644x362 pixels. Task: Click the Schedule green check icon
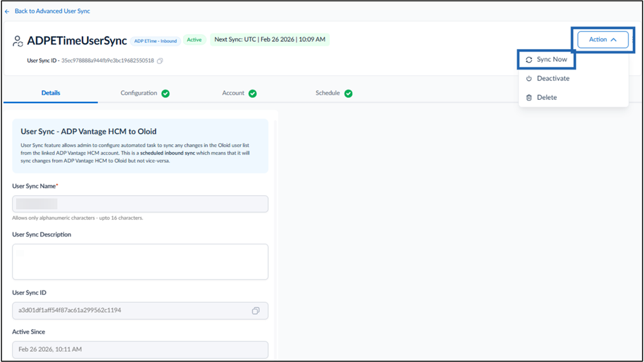pyautogui.click(x=348, y=93)
